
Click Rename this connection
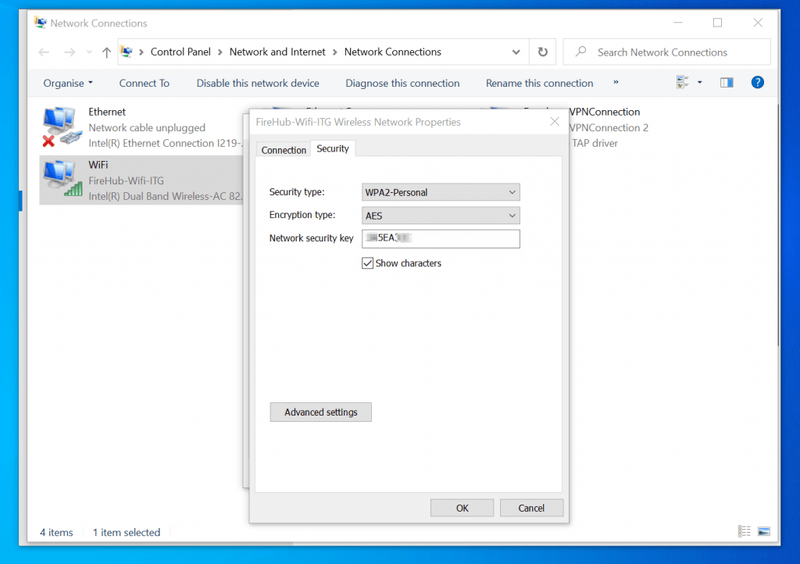click(539, 83)
